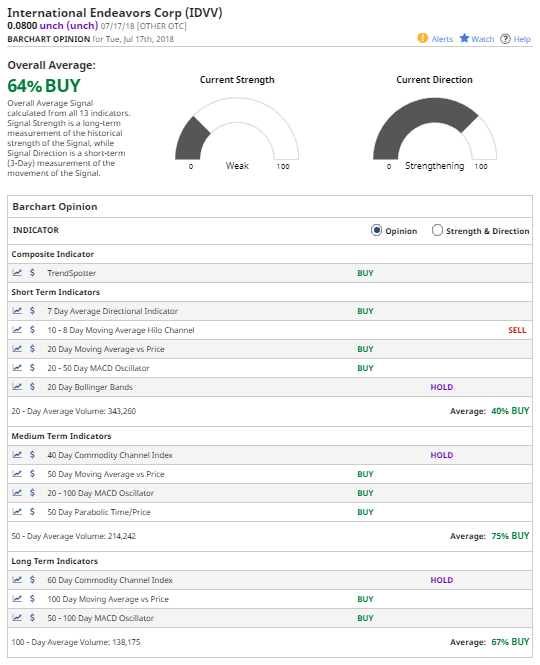Image resolution: width=540 pixels, height=665 pixels.
Task: Click dollar icon for 50 Day Parabolic Time/Price
Action: click(x=32, y=511)
